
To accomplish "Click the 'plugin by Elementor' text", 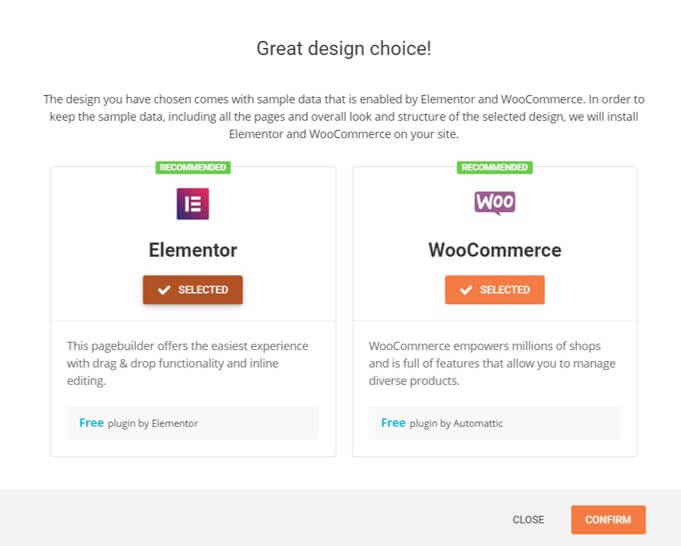I will [153, 424].
